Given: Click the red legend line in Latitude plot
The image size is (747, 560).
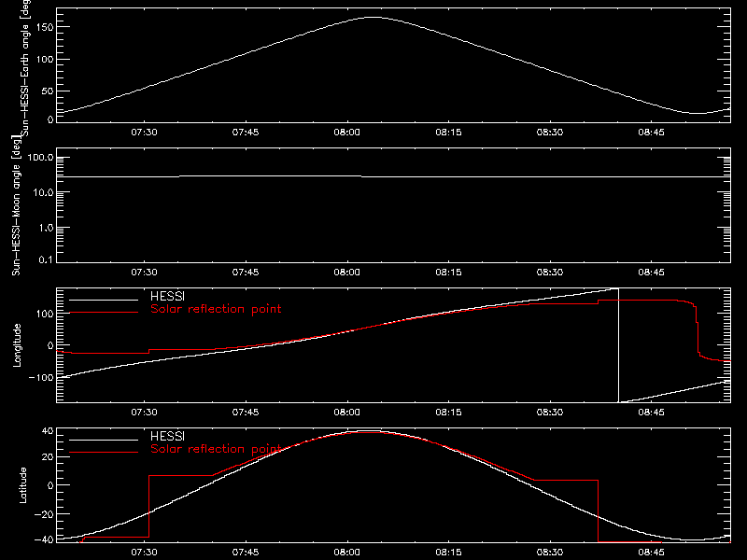Looking at the screenshot, I should 104,453.
